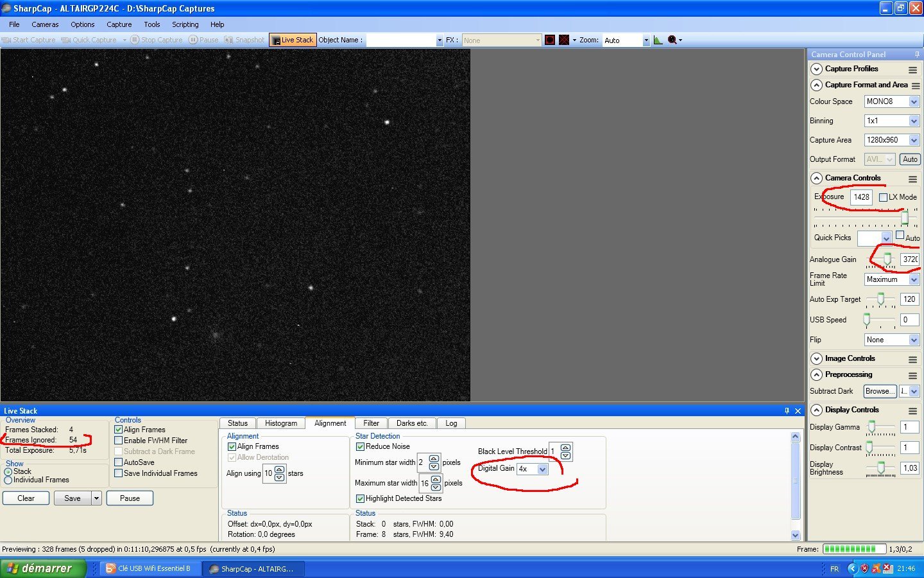This screenshot has height=578, width=924.
Task: Toggle Highlight Detected Stars checkbox
Action: pyautogui.click(x=360, y=498)
